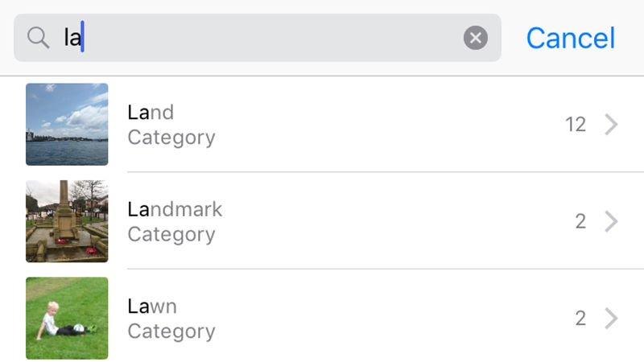Image resolution: width=644 pixels, height=362 pixels.
Task: Open the Land category chevron
Action: tap(611, 125)
